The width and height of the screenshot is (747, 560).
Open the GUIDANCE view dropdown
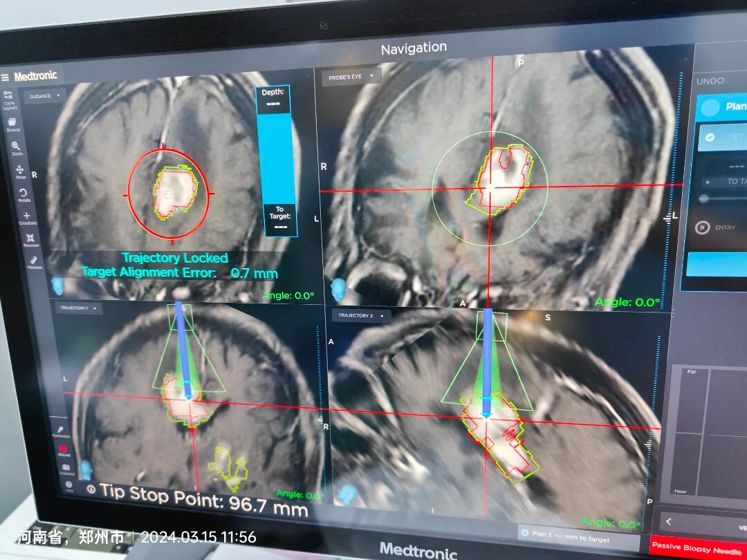[x=45, y=96]
